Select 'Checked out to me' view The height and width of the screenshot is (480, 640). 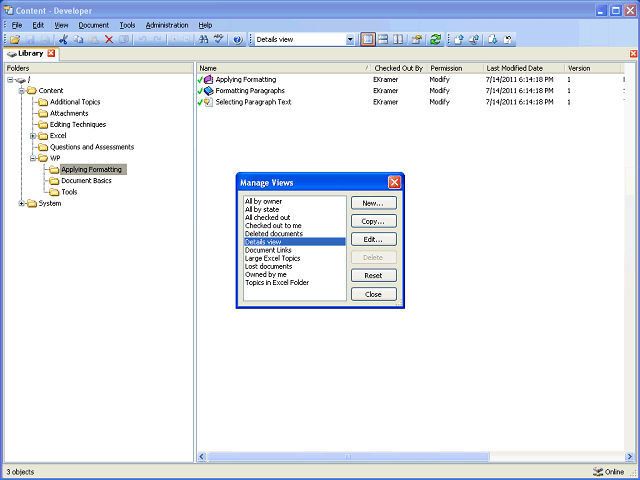click(273, 226)
